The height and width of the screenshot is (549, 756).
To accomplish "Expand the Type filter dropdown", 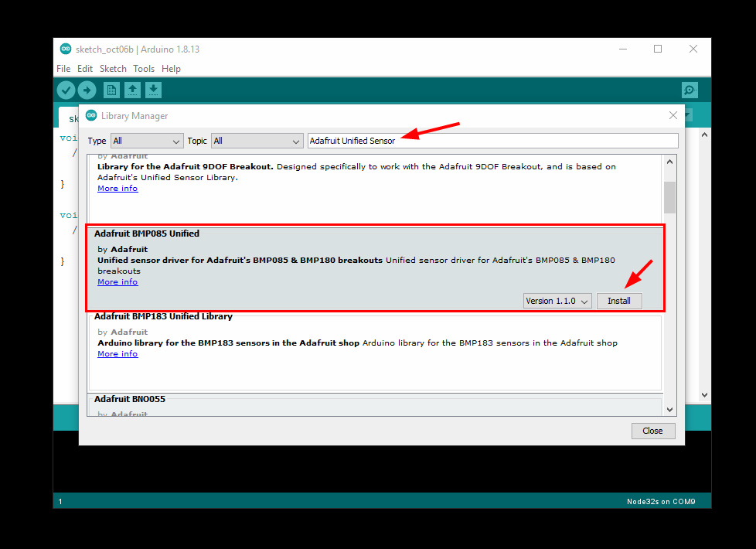I will pyautogui.click(x=147, y=141).
